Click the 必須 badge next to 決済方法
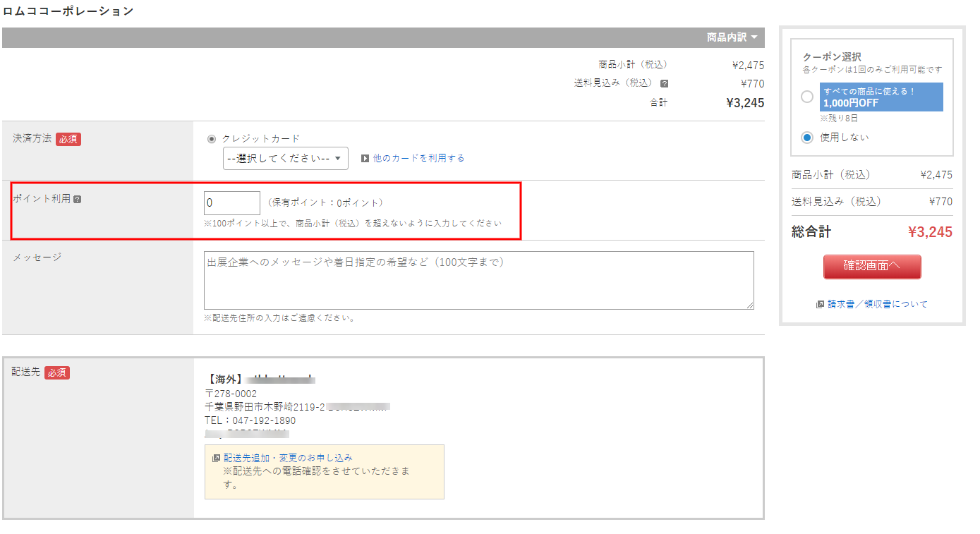 pyautogui.click(x=68, y=140)
